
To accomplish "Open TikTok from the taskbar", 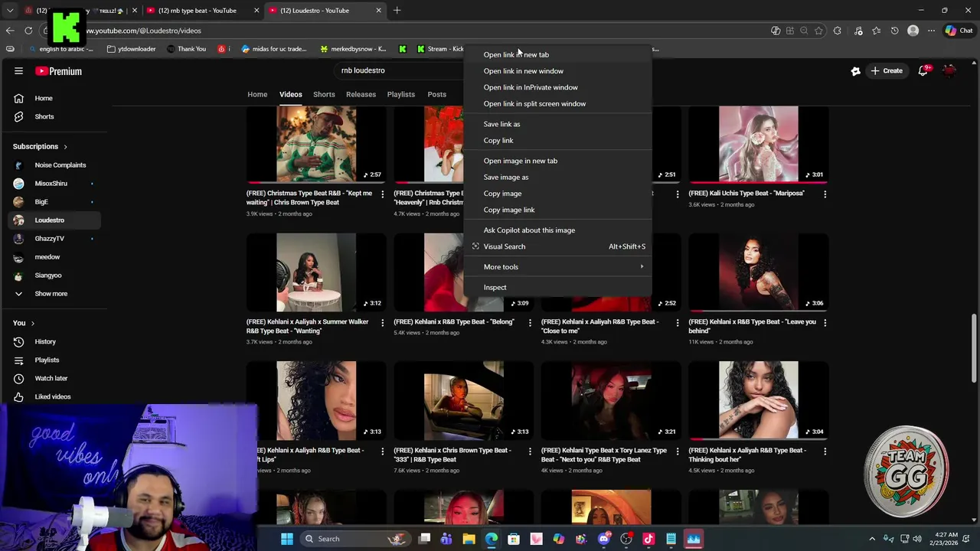I will (648, 539).
